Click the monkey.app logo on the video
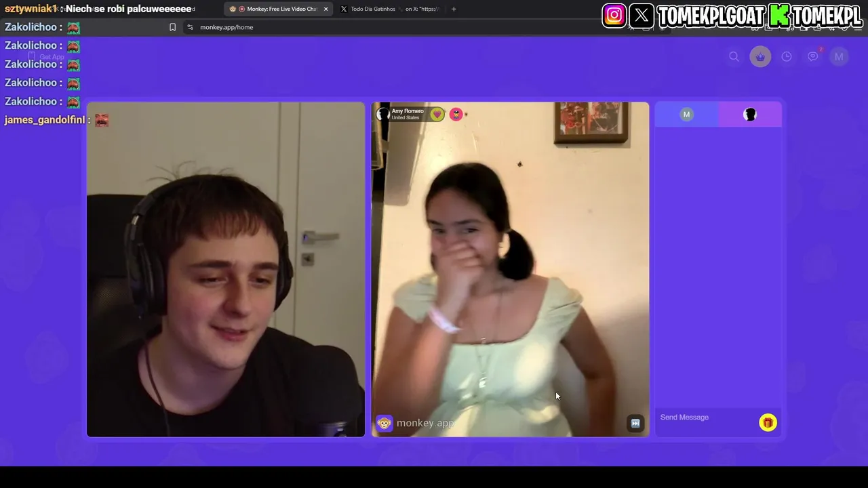This screenshot has height=488, width=868. (x=415, y=423)
